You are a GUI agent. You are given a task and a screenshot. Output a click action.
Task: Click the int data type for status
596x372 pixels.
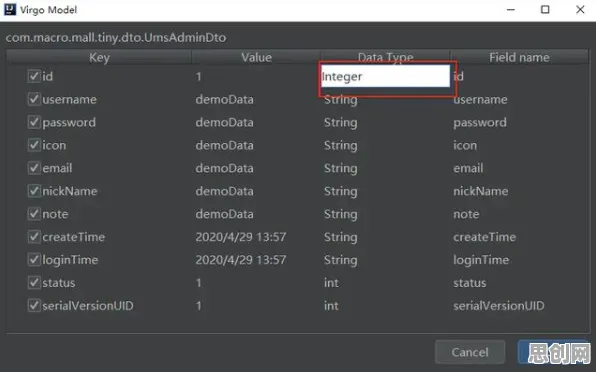coord(331,283)
